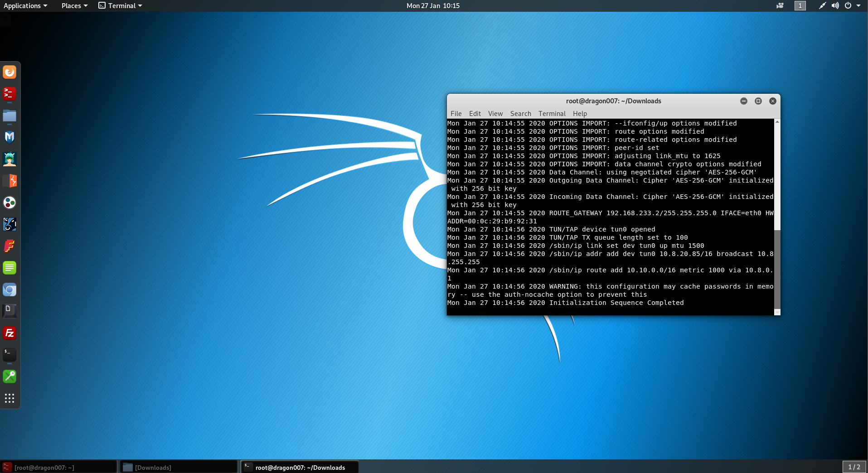Open the View menu in the terminal

(495, 114)
